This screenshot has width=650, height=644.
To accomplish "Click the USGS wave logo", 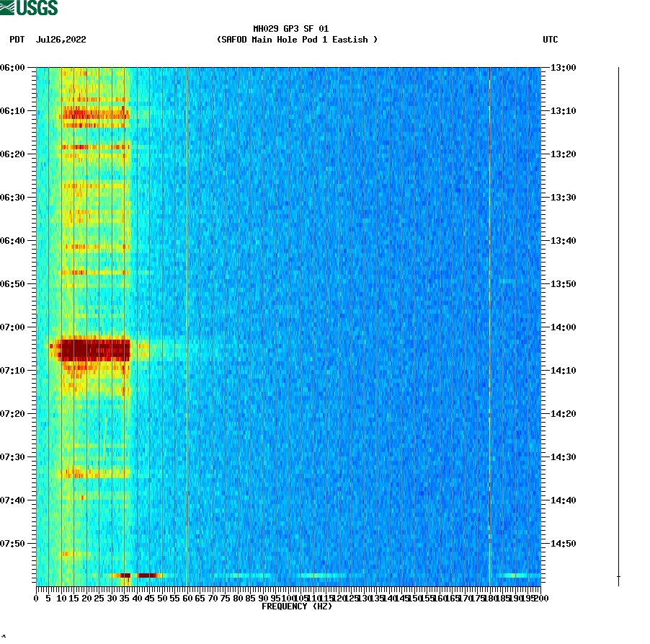I will point(9,9).
